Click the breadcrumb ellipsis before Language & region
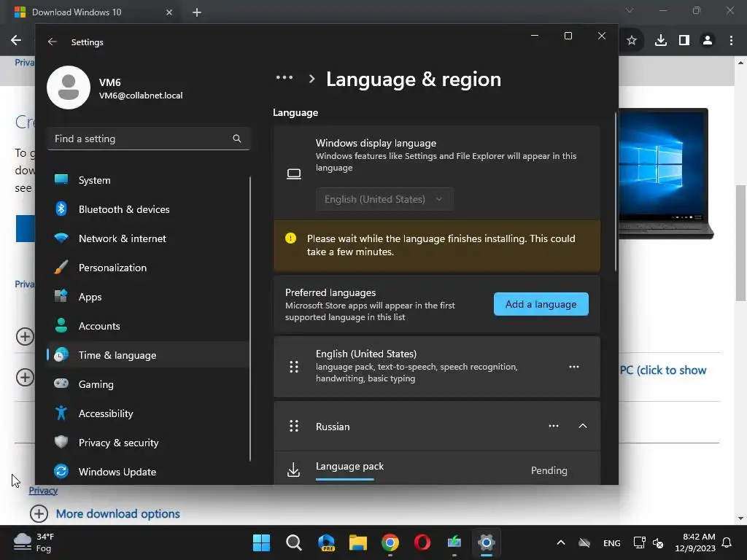The width and height of the screenshot is (747, 560). (x=285, y=77)
